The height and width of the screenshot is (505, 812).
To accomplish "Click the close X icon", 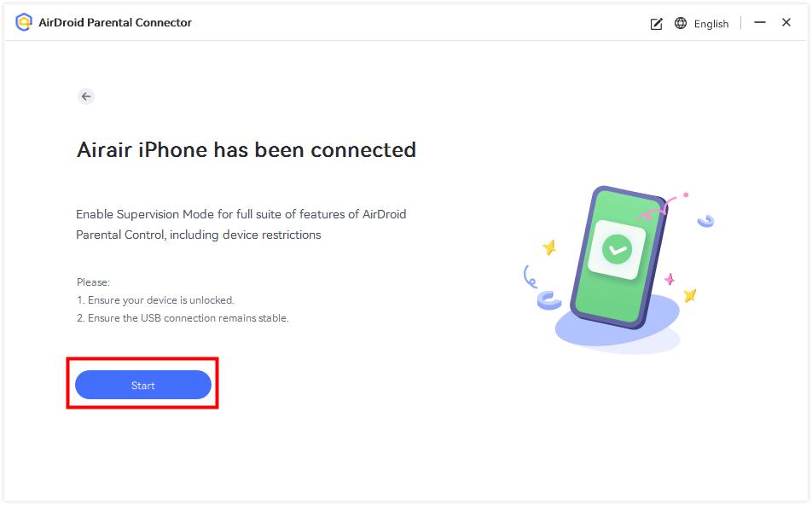I will (x=786, y=22).
